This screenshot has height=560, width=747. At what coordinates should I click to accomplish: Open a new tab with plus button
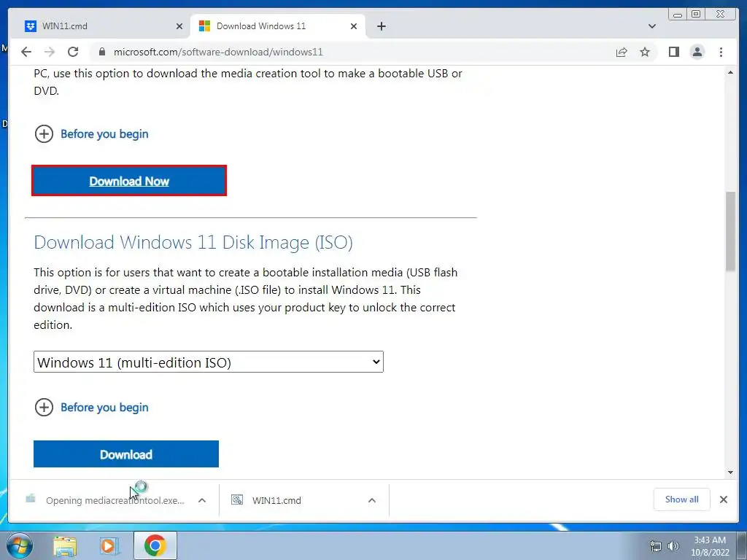pyautogui.click(x=381, y=26)
